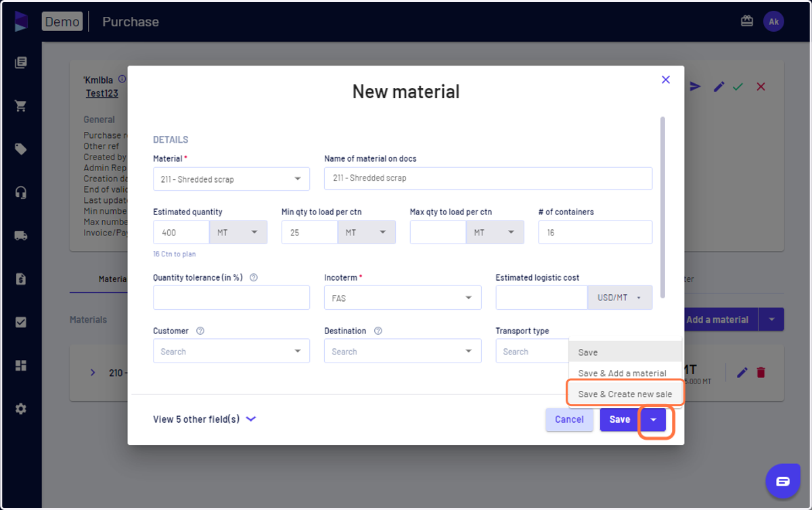Click the gift icon in header
Screen dimensions: 812x510
[747, 21]
